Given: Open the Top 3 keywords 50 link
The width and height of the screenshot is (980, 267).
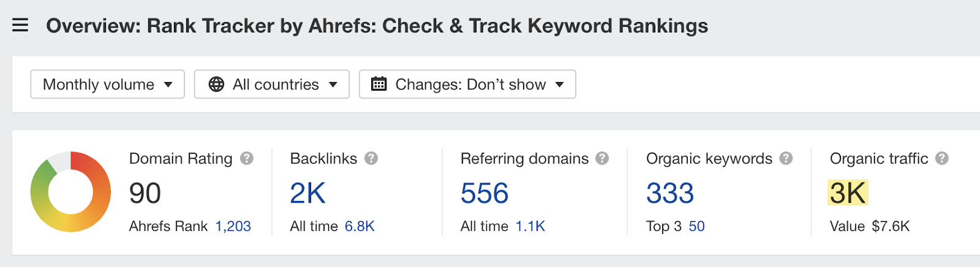Looking at the screenshot, I should pyautogui.click(x=696, y=227).
